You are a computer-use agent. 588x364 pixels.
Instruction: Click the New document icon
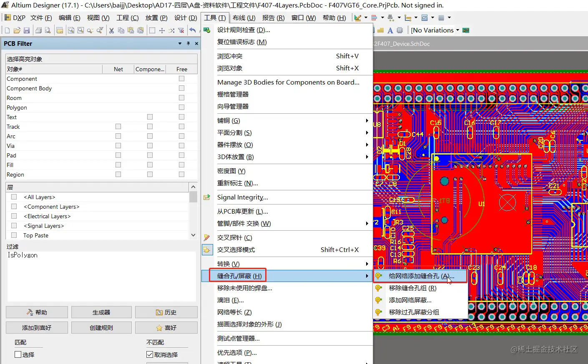[x=7, y=30]
